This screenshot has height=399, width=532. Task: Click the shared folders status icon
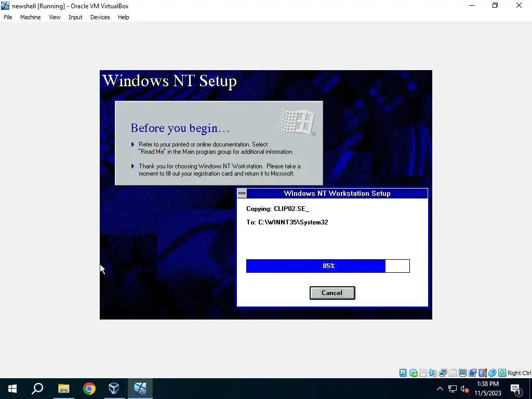472,373
